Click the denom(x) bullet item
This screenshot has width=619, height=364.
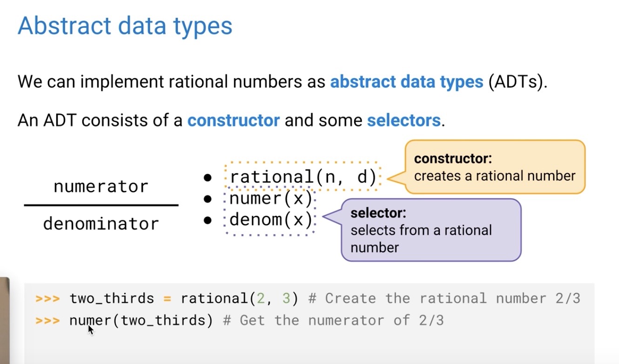point(271,219)
